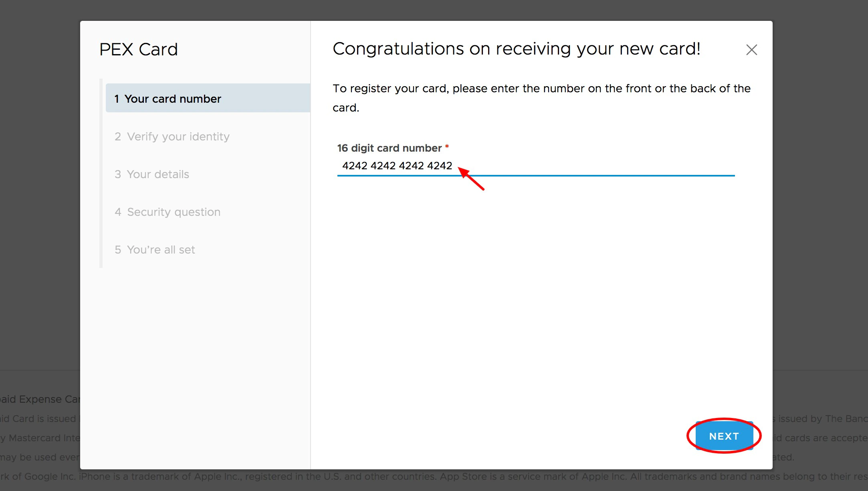Click the congratulations heading text
The width and height of the screenshot is (868, 491).
tap(516, 49)
